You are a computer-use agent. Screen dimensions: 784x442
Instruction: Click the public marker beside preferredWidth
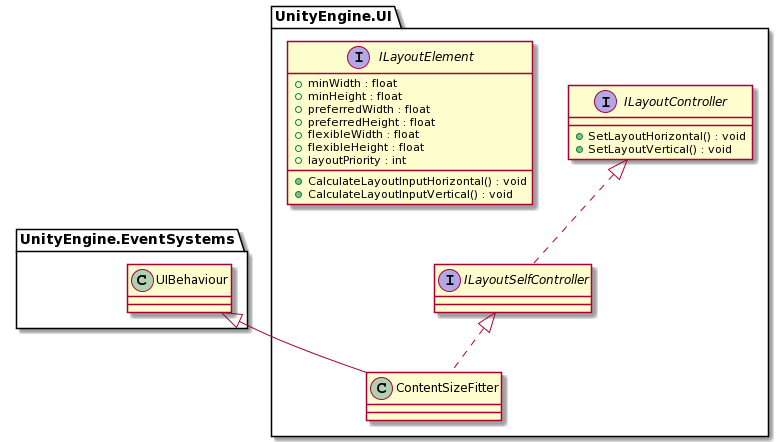click(x=298, y=110)
